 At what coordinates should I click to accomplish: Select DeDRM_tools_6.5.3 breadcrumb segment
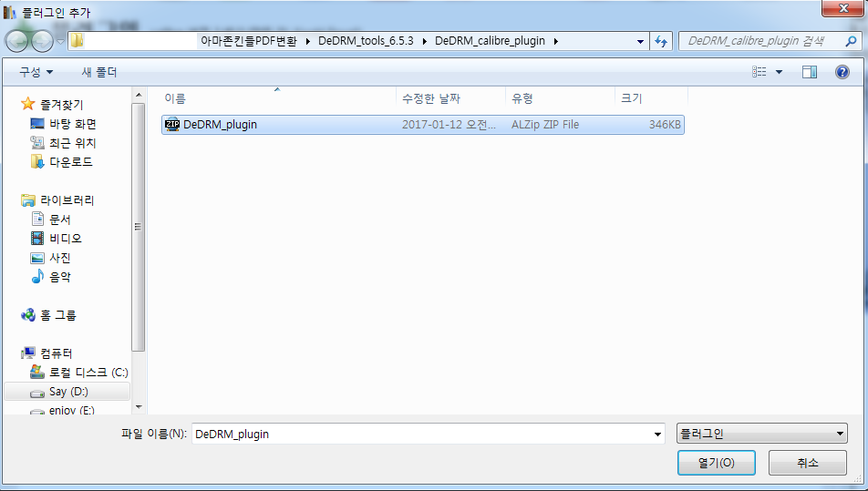[x=366, y=41]
